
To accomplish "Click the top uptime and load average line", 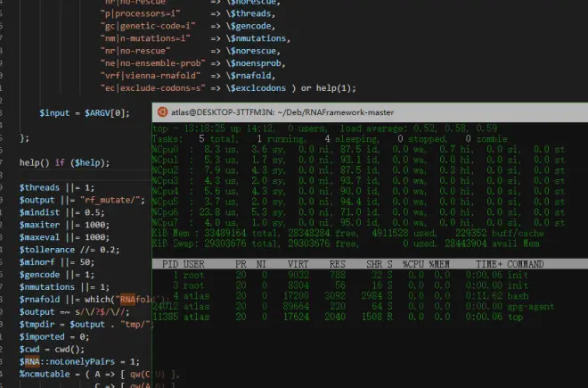I will (x=325, y=128).
